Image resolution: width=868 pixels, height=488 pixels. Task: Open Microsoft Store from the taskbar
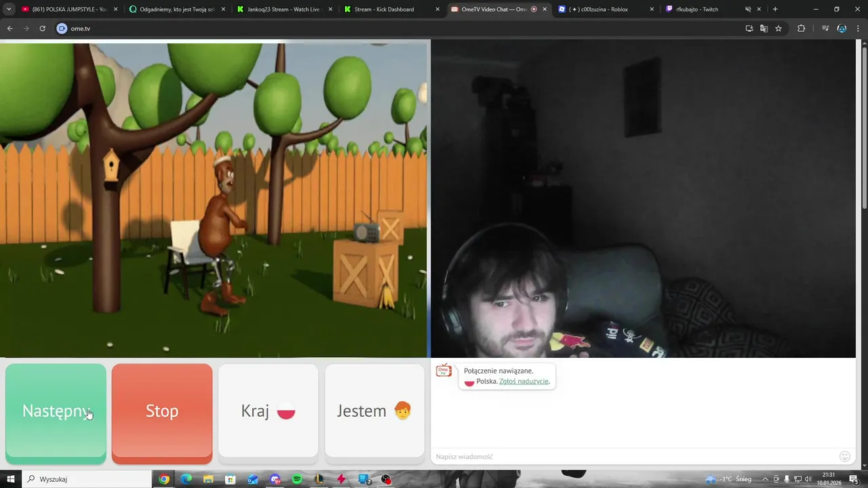coord(231,479)
